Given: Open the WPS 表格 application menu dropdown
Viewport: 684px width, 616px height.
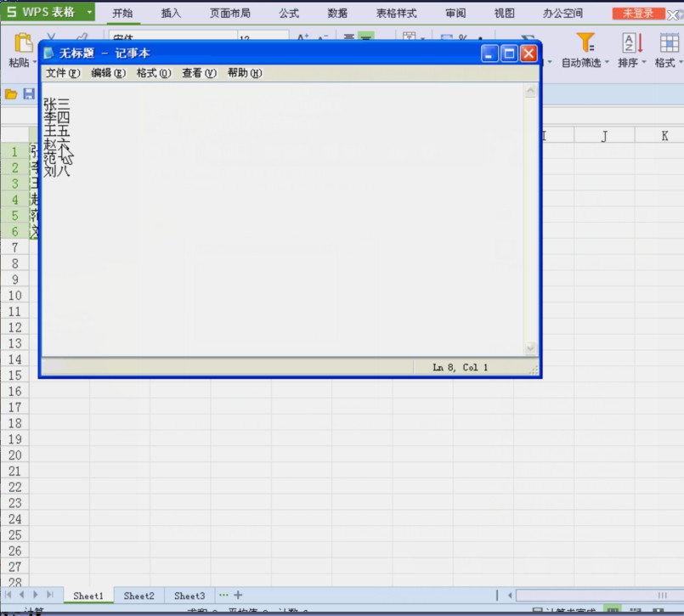Looking at the screenshot, I should tap(89, 13).
